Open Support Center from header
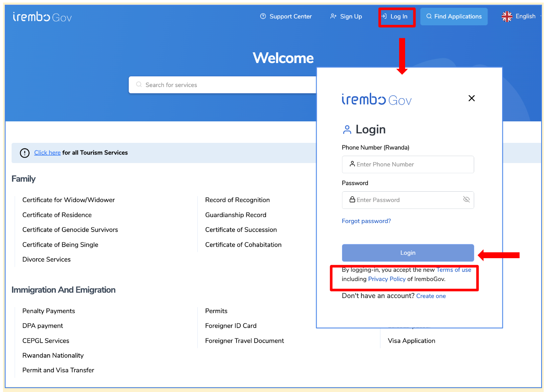 point(286,16)
